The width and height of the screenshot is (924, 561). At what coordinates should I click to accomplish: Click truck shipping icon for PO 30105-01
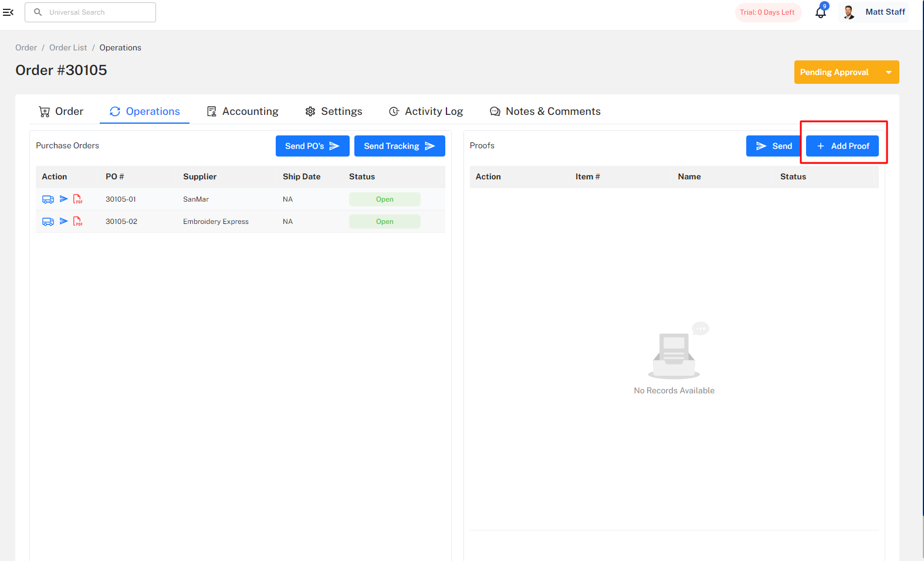pyautogui.click(x=48, y=199)
